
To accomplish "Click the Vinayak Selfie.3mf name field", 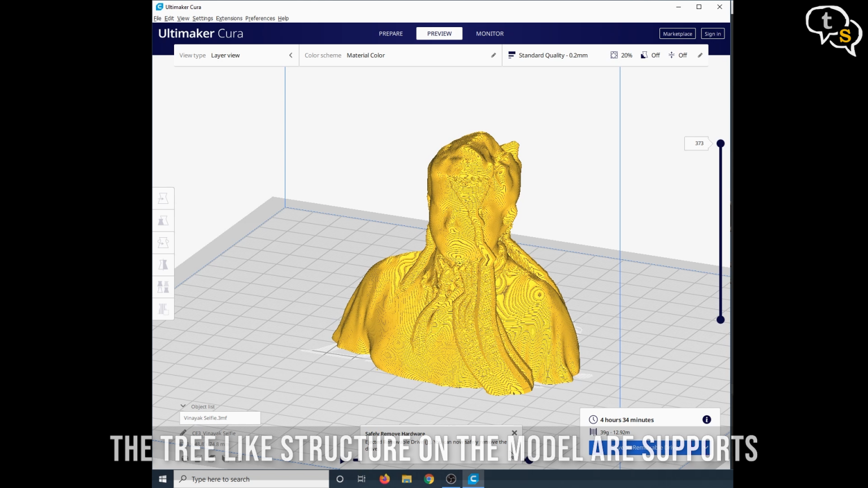I will point(219,418).
